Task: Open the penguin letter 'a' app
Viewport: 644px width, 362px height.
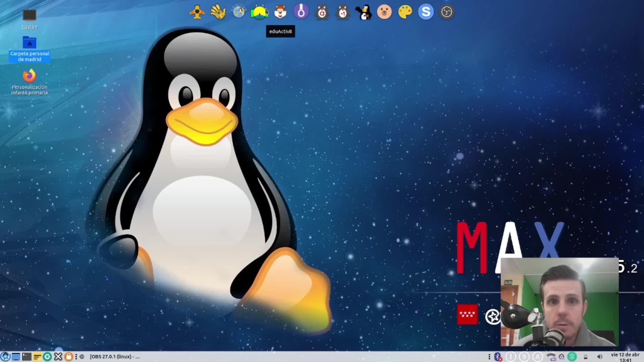Action: click(322, 12)
